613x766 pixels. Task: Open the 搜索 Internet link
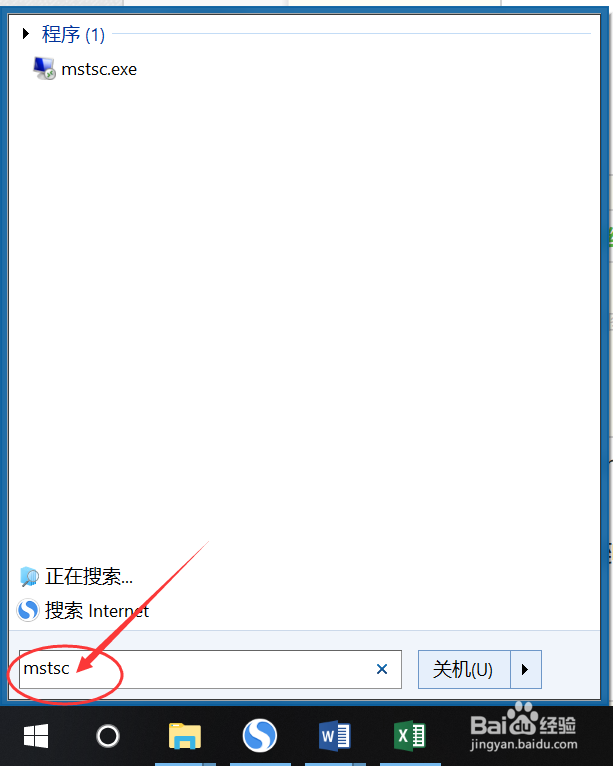click(x=97, y=611)
